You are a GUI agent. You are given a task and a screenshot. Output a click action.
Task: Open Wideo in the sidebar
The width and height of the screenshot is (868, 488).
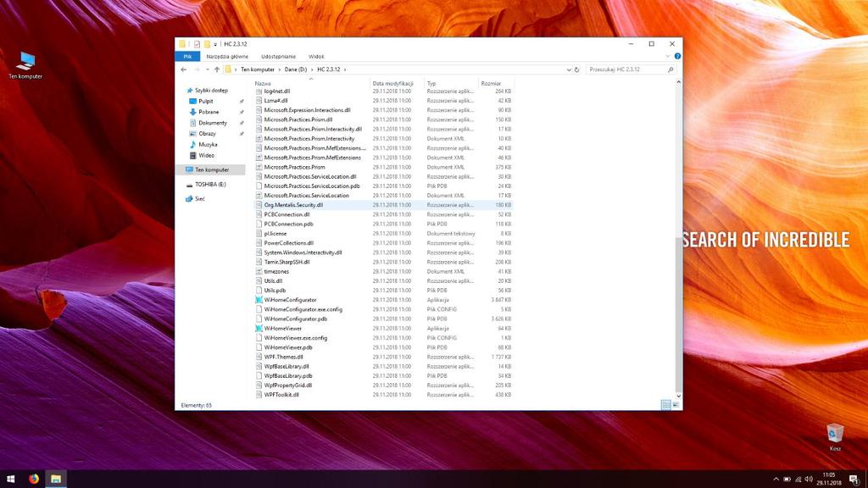[x=206, y=156]
